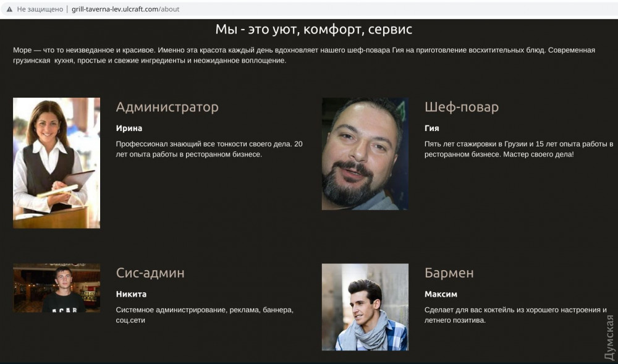The image size is (618, 364).
Task: Open the Шеф-повар photo
Action: pos(365,154)
